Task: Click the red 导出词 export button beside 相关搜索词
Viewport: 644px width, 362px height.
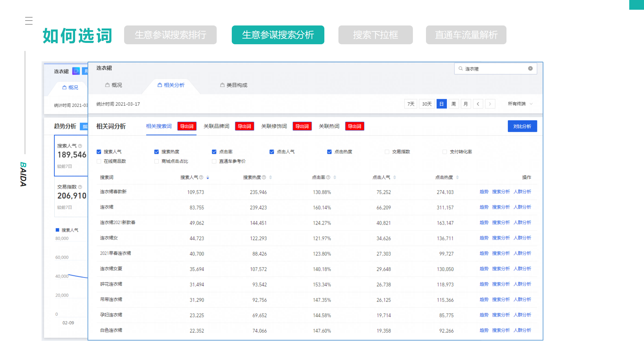Action: pyautogui.click(x=187, y=126)
